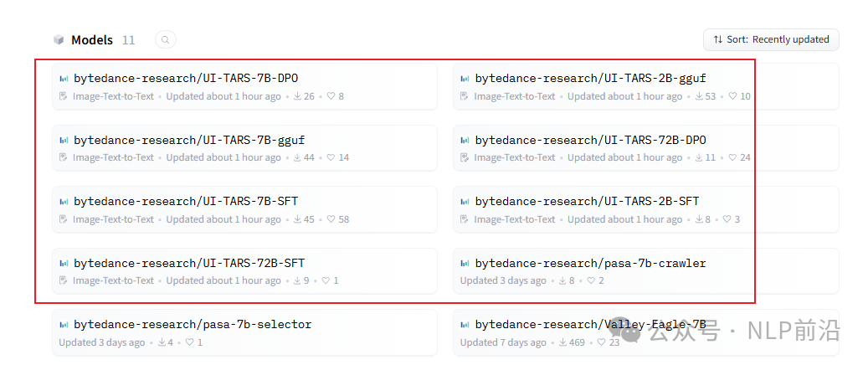Click the avatar icon beside UI-TARS-2B-gguf
Image resolution: width=868 pixels, height=365 pixels.
tap(465, 79)
